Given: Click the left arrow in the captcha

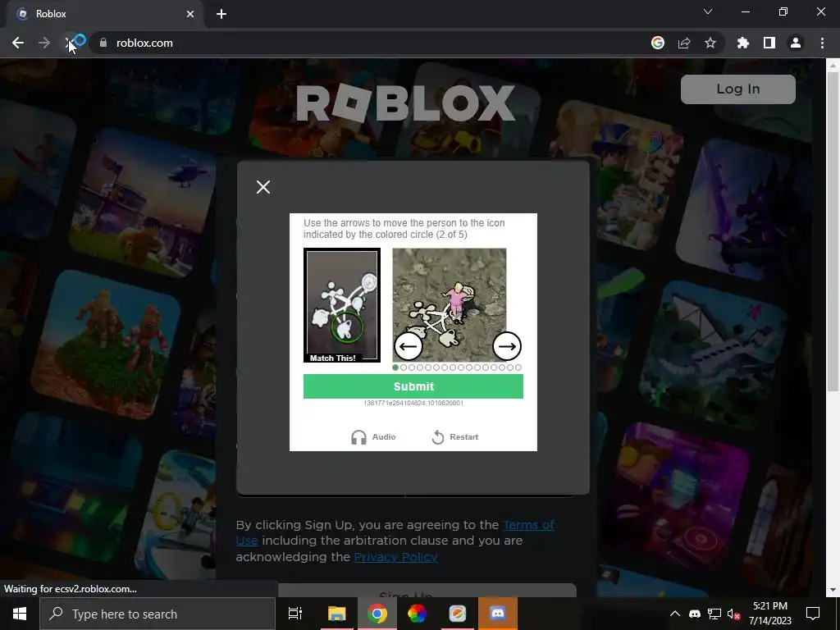Looking at the screenshot, I should [x=409, y=346].
